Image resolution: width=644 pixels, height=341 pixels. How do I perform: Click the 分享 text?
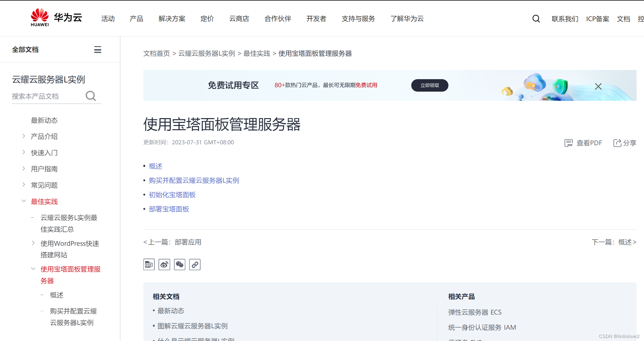point(630,143)
